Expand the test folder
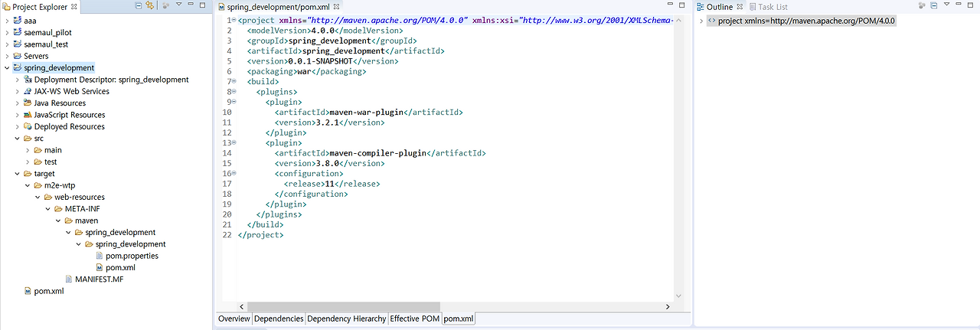The height and width of the screenshot is (330, 980). [x=28, y=162]
